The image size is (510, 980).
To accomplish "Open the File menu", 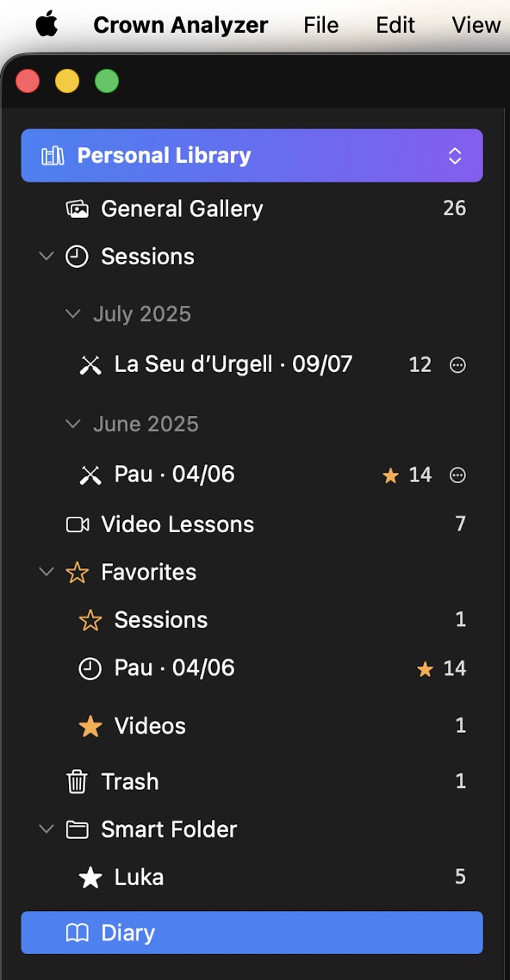I will click(320, 25).
